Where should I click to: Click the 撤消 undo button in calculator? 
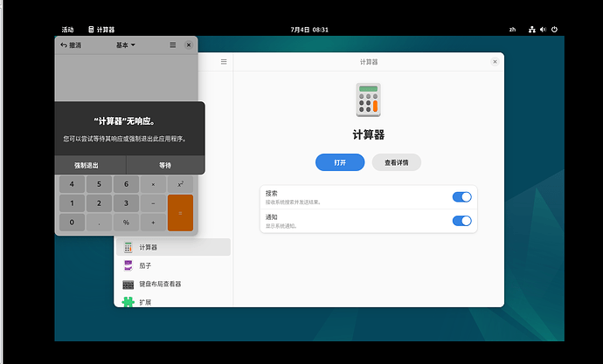point(71,45)
